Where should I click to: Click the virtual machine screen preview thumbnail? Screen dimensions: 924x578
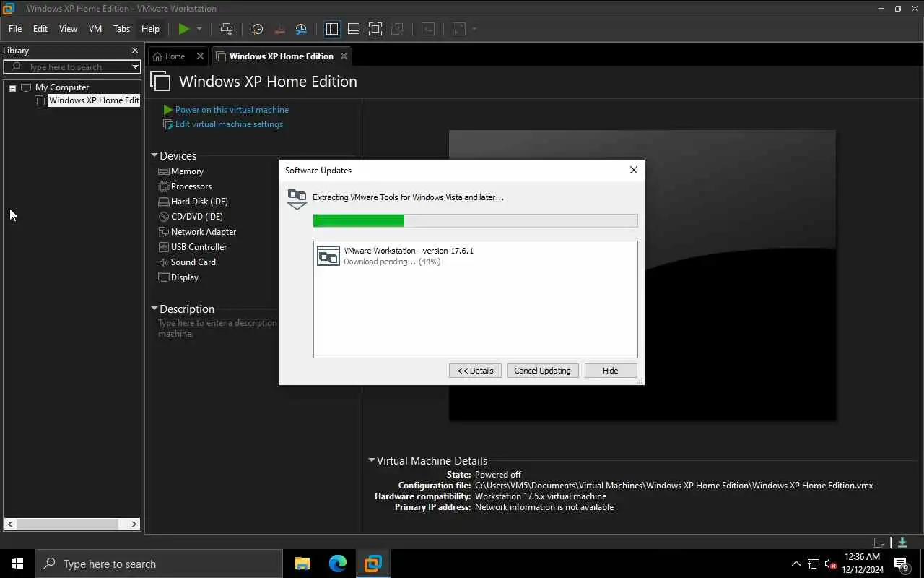[642, 275]
